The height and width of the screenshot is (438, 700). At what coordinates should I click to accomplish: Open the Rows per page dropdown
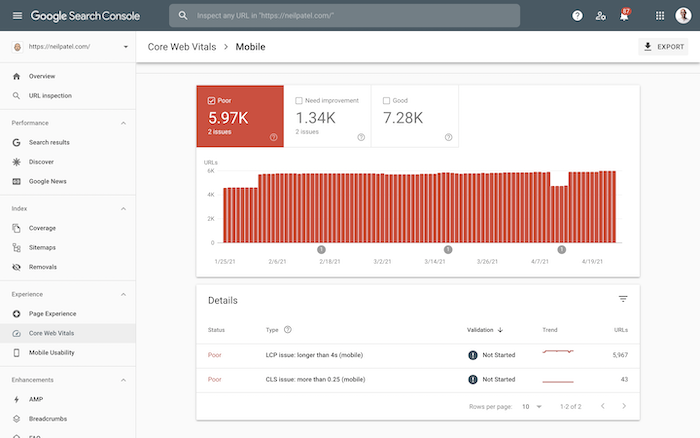(532, 406)
